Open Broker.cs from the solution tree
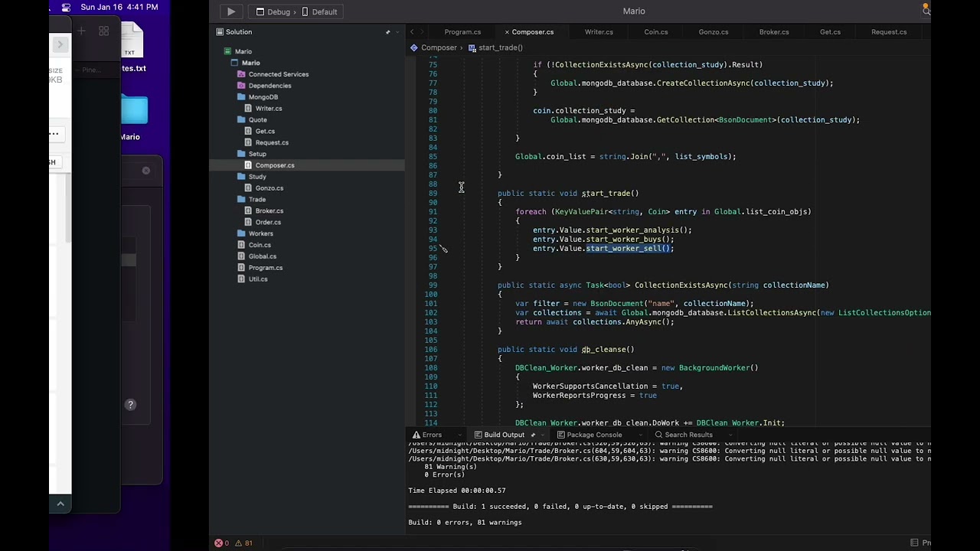The image size is (980, 551). point(264,211)
